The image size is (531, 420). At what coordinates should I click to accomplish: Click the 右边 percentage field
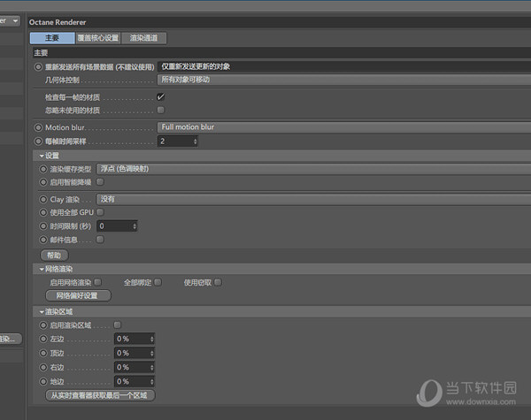[132, 367]
